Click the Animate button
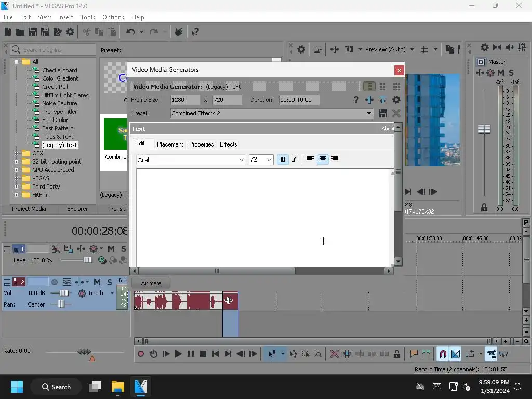 point(151,283)
